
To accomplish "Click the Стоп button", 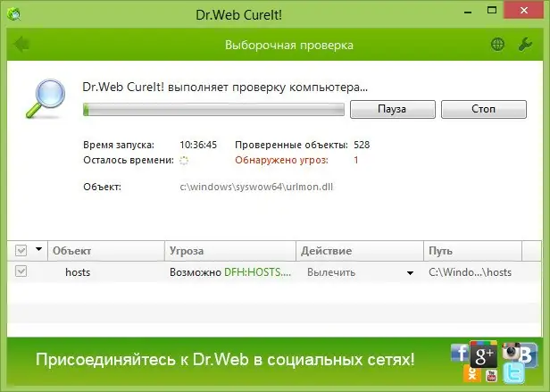I will (484, 109).
